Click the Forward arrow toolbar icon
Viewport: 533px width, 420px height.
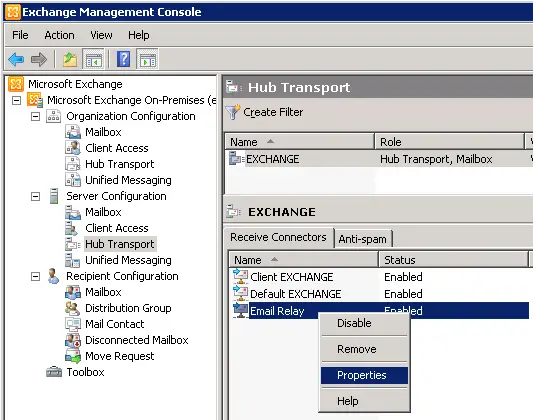click(x=39, y=59)
